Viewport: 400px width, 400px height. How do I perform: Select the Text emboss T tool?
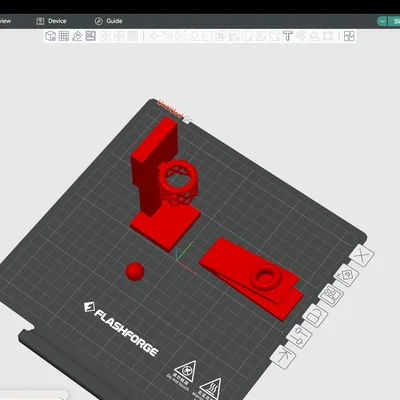287,36
